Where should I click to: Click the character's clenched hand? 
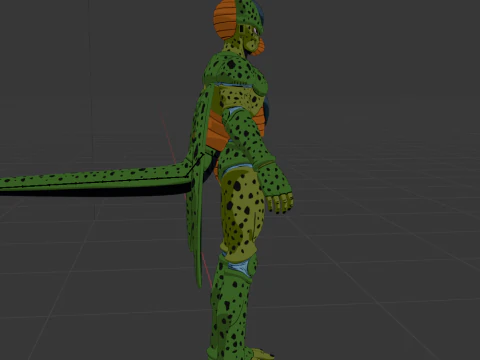[278, 190]
